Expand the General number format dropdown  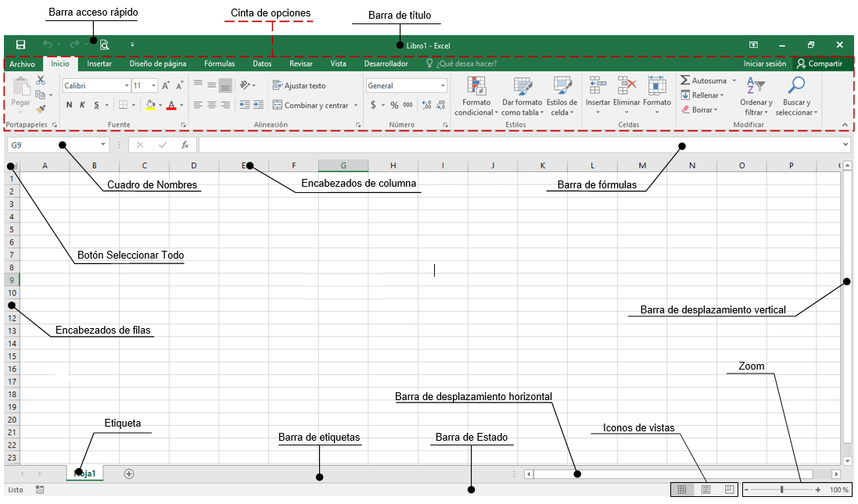point(443,86)
